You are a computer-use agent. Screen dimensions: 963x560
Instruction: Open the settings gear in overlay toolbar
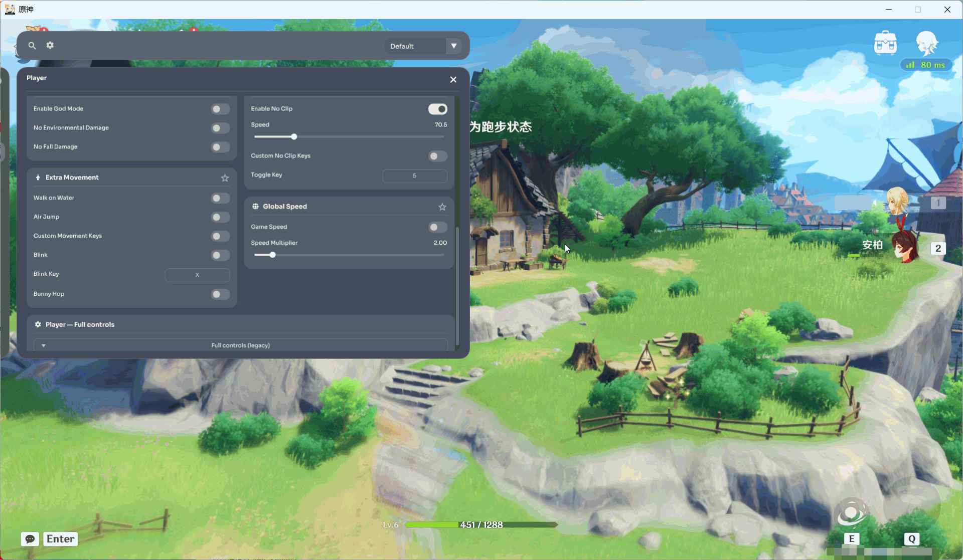click(50, 45)
